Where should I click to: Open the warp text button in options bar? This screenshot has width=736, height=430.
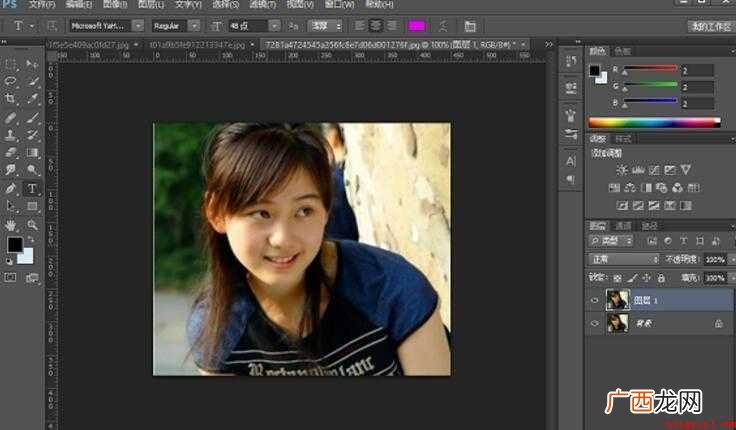[443, 26]
